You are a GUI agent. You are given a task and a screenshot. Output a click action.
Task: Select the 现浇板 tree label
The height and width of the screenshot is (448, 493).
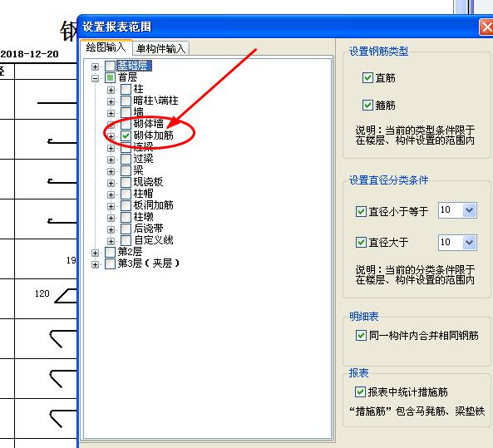coord(148,182)
